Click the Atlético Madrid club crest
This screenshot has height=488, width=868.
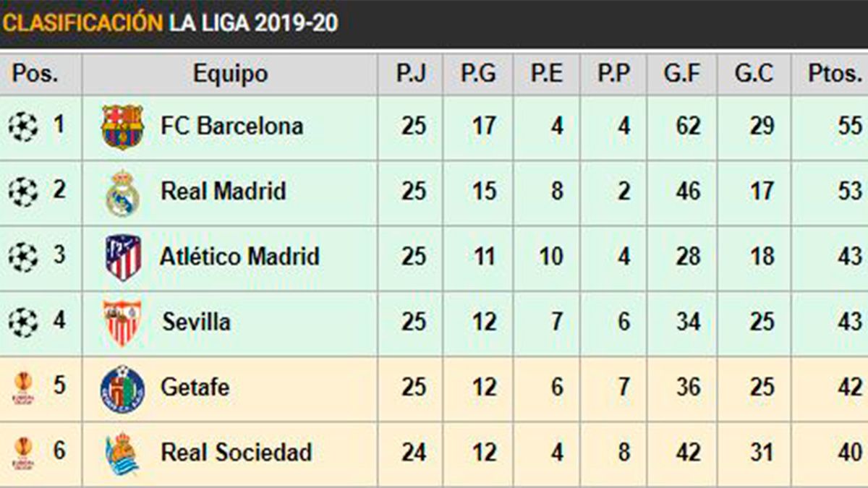(x=123, y=257)
